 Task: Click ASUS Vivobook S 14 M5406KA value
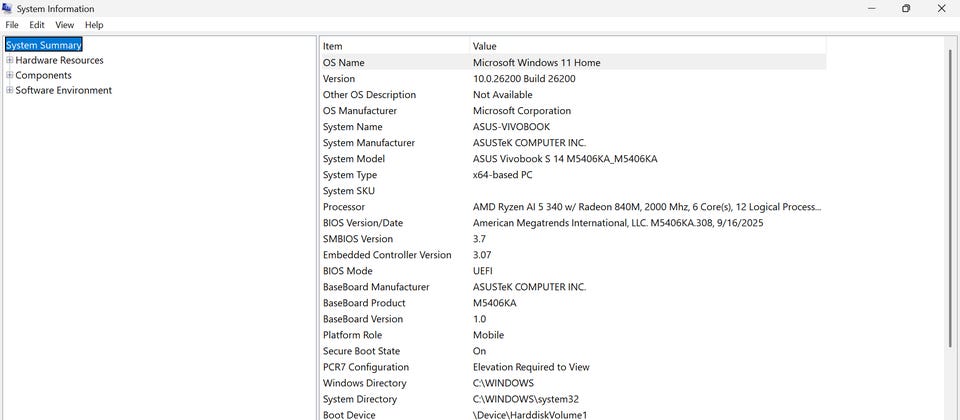click(565, 159)
